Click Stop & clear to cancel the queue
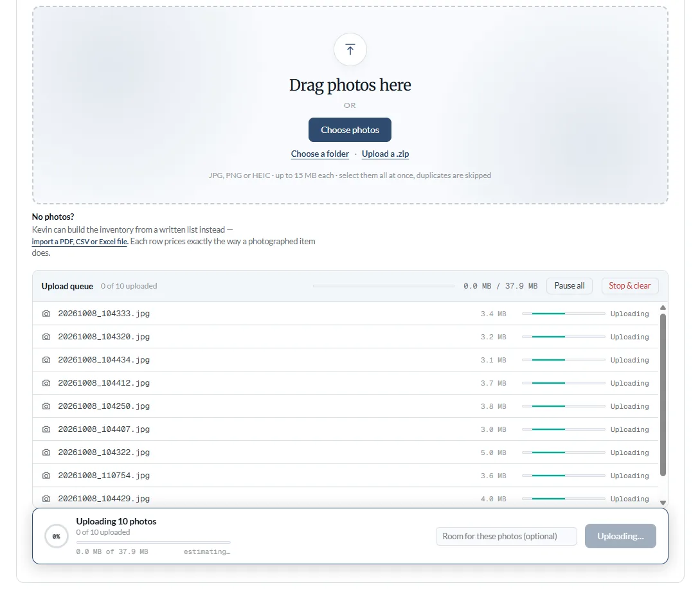Viewport: 700px width, 599px height. tap(630, 285)
